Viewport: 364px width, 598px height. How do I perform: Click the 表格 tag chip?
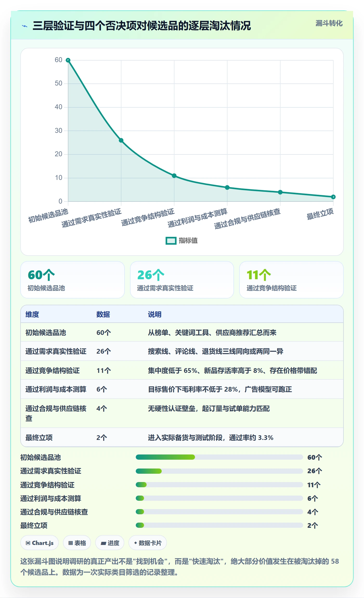click(x=77, y=543)
